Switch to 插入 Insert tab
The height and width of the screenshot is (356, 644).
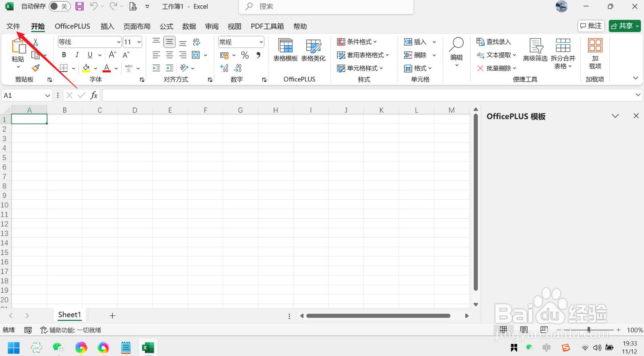[107, 26]
